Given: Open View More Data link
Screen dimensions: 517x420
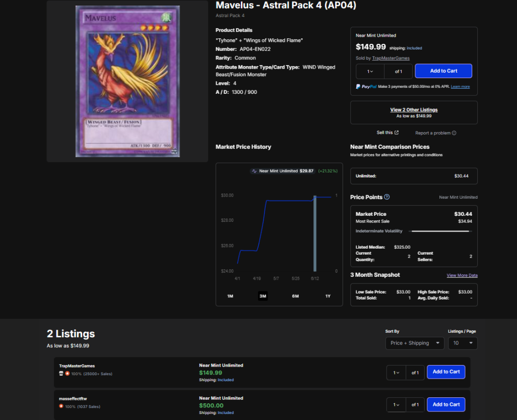Looking at the screenshot, I should point(462,275).
